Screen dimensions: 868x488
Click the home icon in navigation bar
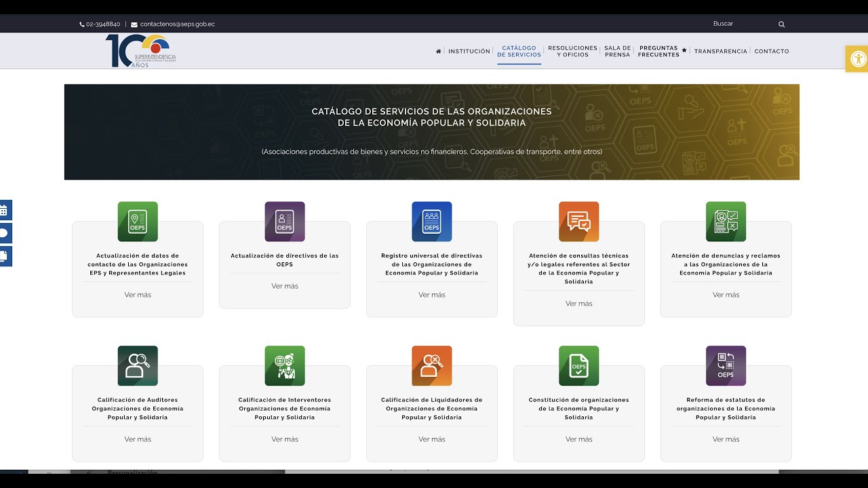point(438,52)
